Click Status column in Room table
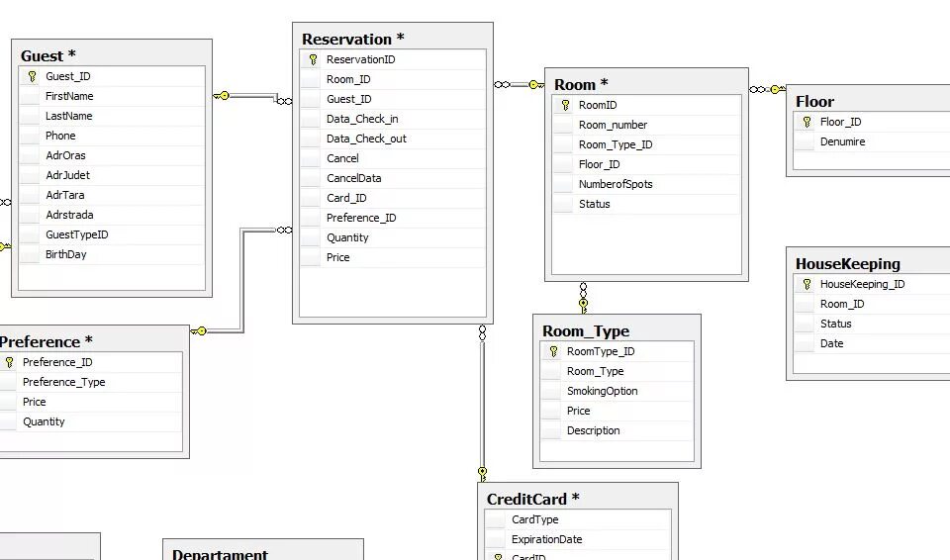 tap(646, 204)
